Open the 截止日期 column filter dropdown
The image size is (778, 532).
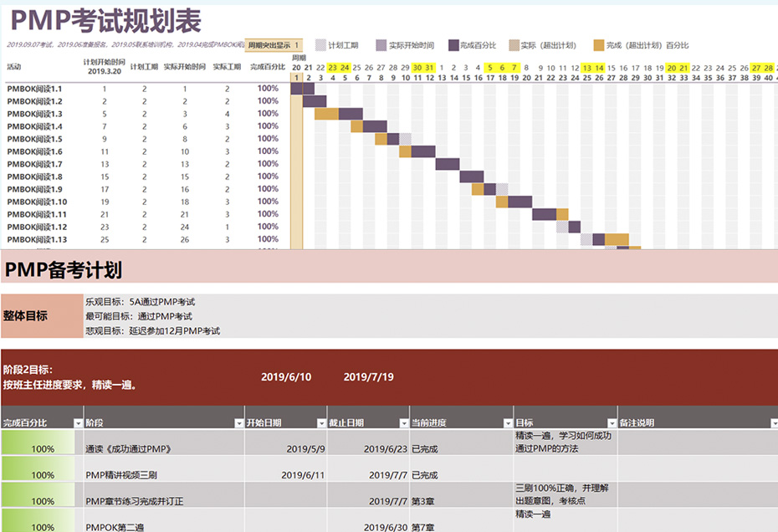(403, 423)
